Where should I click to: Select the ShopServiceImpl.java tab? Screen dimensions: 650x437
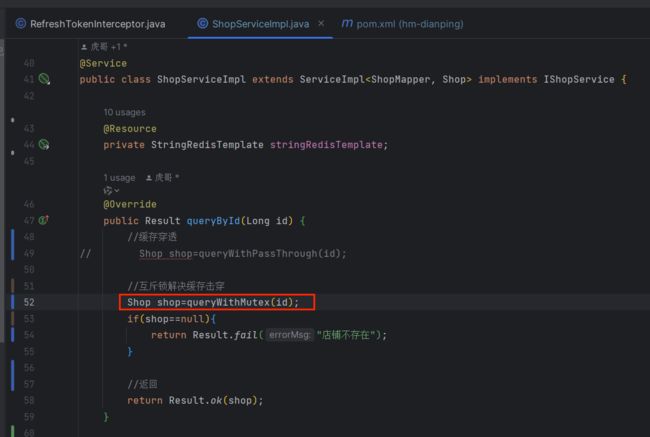(260, 24)
